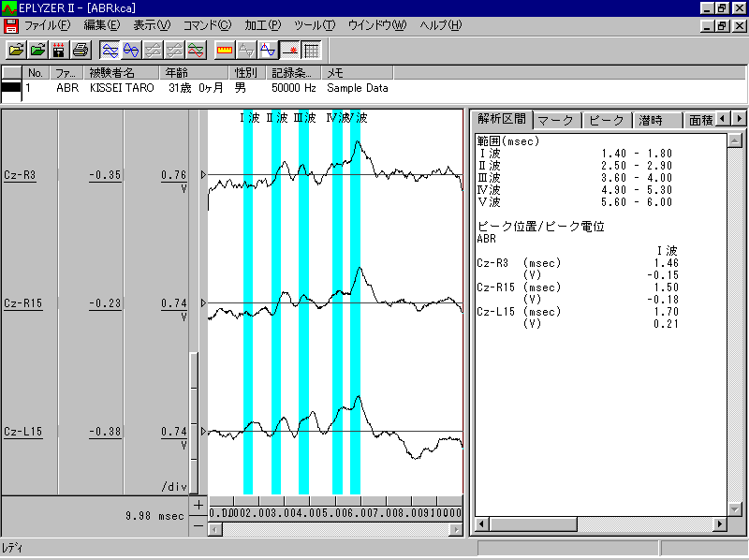The image size is (749, 560).
Task: Click the grid display toolbar icon
Action: point(311,49)
